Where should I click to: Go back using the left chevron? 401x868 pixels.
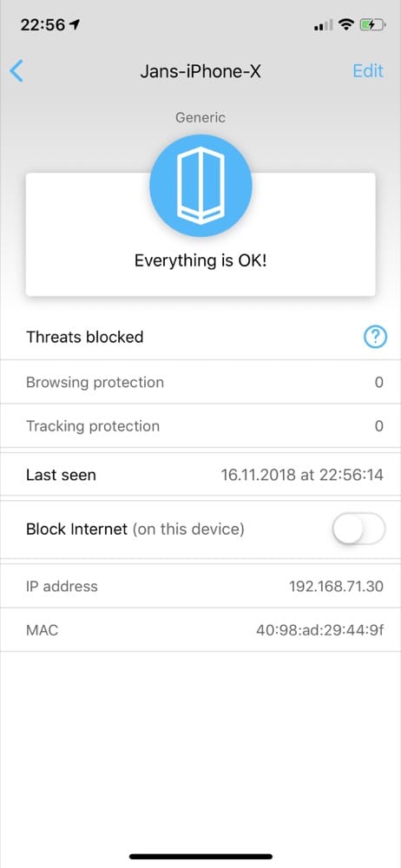click(16, 71)
